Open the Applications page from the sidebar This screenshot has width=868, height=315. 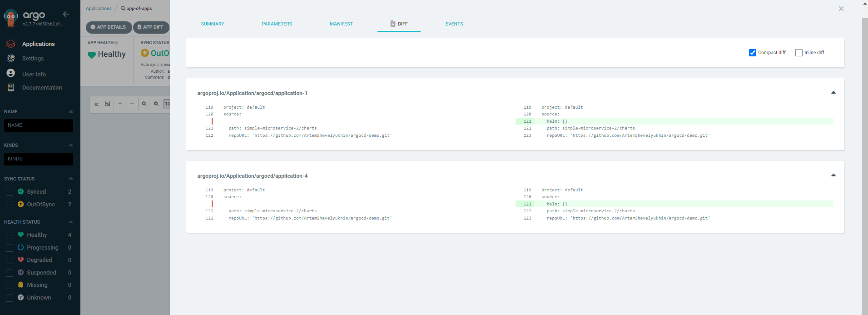coord(38,44)
